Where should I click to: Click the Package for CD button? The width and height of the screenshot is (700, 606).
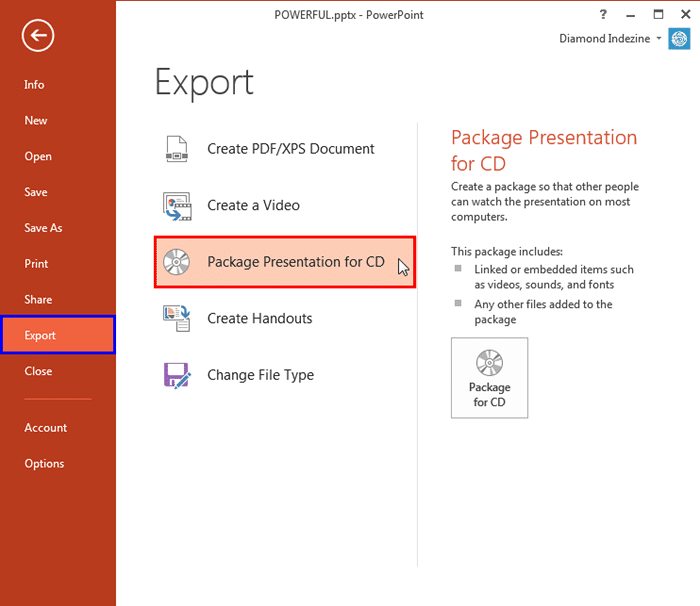tap(489, 378)
